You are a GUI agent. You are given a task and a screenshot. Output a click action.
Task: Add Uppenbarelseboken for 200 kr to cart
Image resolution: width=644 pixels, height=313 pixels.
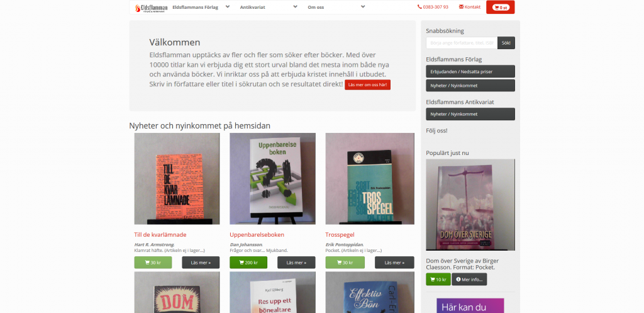coord(248,263)
